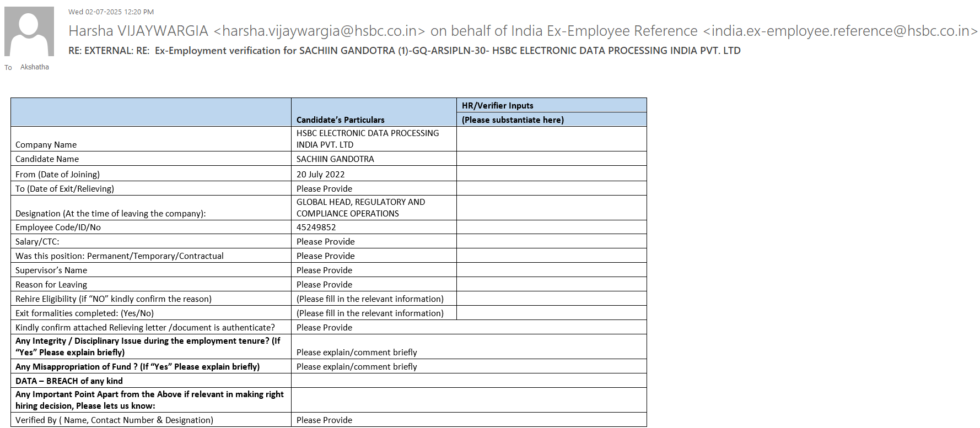Click the "Reason for Leaving" label
The height and width of the screenshot is (428, 980).
(51, 284)
